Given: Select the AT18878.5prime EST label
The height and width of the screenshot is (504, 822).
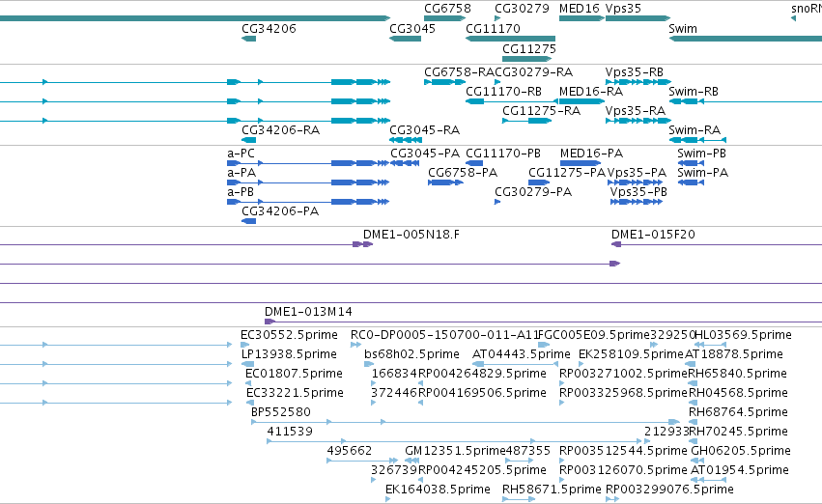Looking at the screenshot, I should (x=734, y=354).
